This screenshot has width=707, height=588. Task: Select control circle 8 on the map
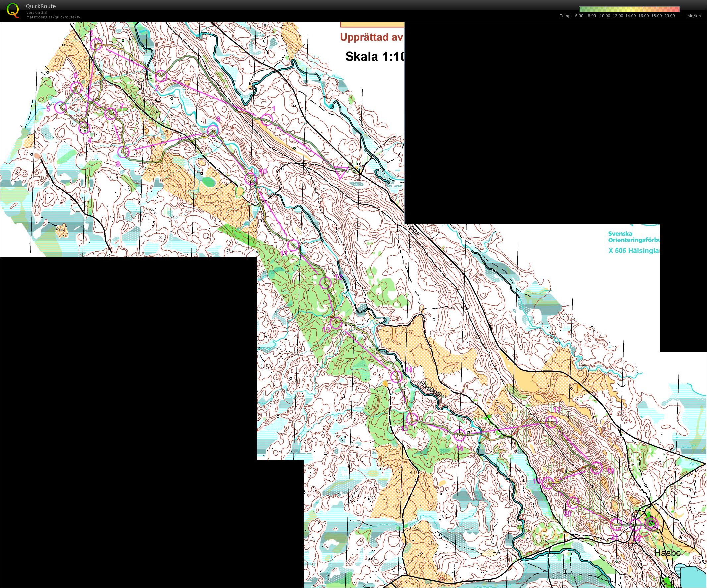tap(124, 152)
